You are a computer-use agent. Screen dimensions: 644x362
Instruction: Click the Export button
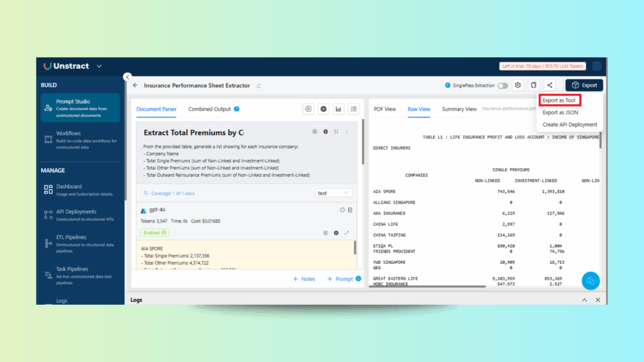584,85
